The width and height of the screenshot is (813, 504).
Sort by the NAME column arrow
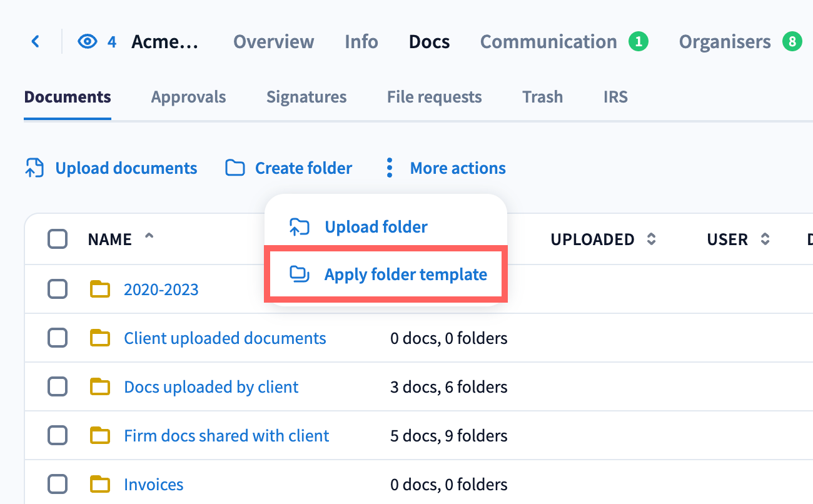[x=149, y=238]
